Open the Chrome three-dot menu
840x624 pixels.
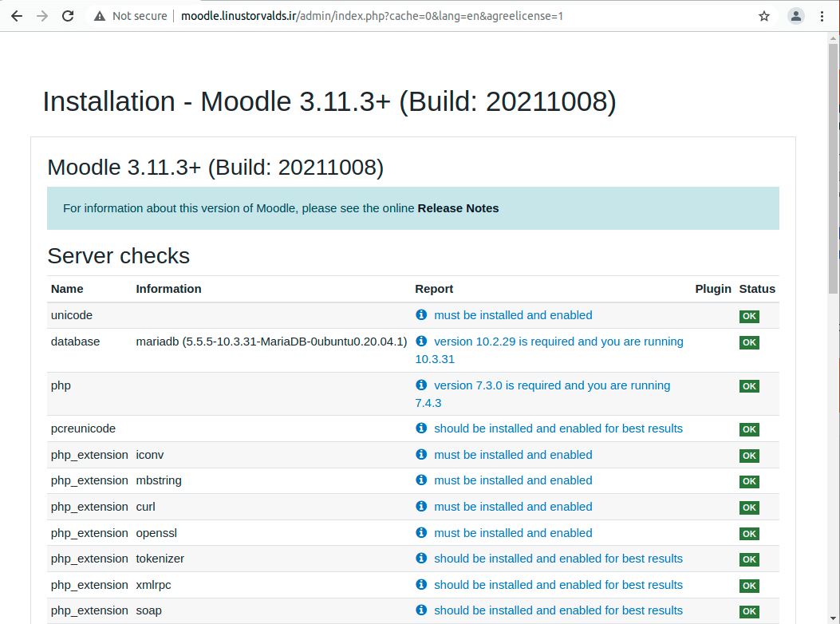tap(822, 16)
